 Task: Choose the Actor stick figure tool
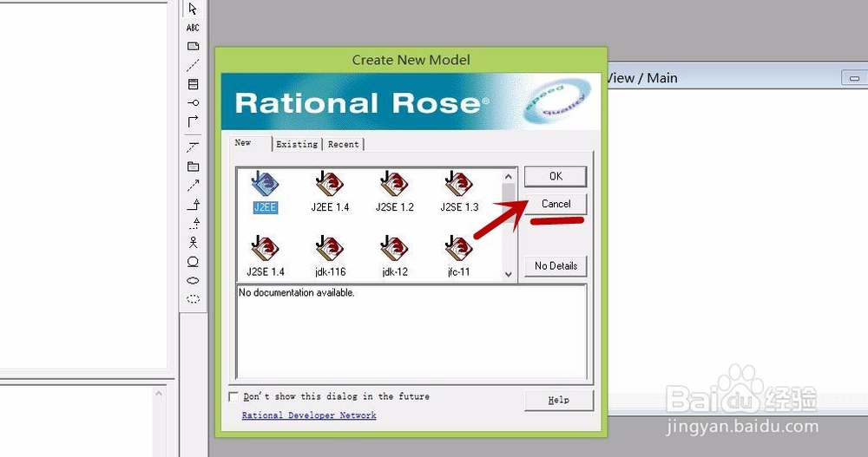(193, 242)
